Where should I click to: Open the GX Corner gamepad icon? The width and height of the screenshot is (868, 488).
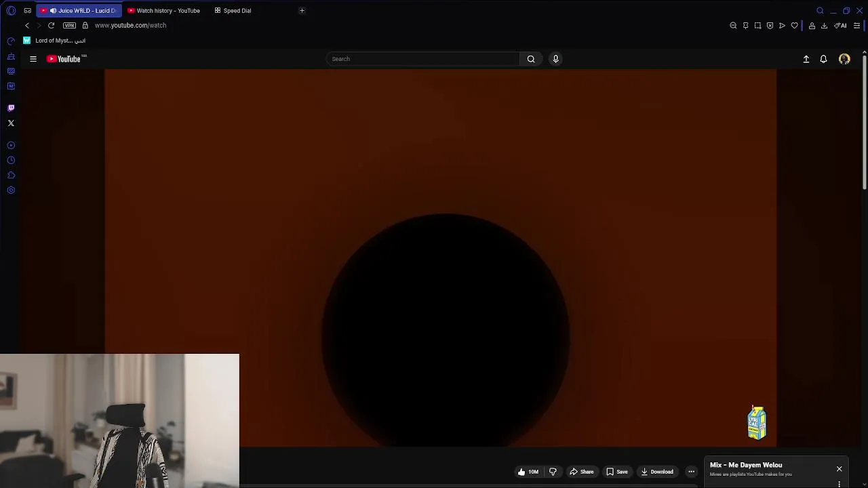pos(27,11)
